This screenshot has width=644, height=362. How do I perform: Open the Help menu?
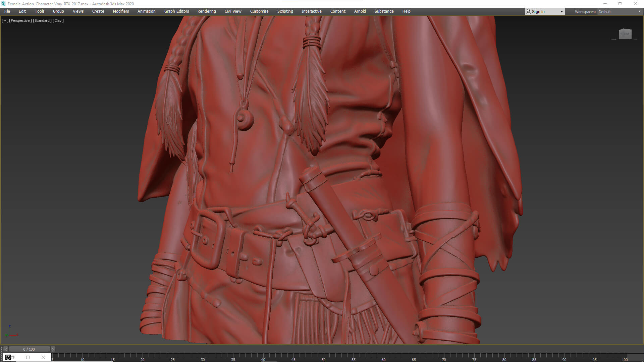[x=406, y=11]
